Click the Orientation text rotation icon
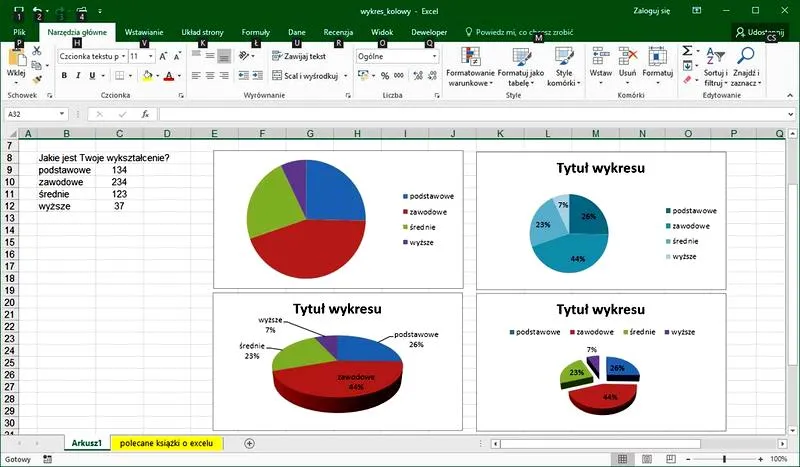The height and width of the screenshot is (467, 800). tap(244, 56)
